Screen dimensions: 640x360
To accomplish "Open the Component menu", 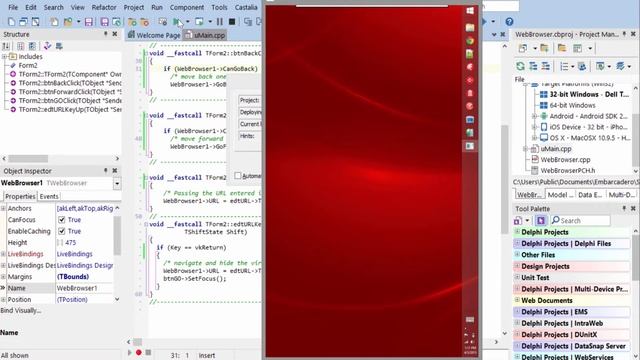I will pos(187,7).
